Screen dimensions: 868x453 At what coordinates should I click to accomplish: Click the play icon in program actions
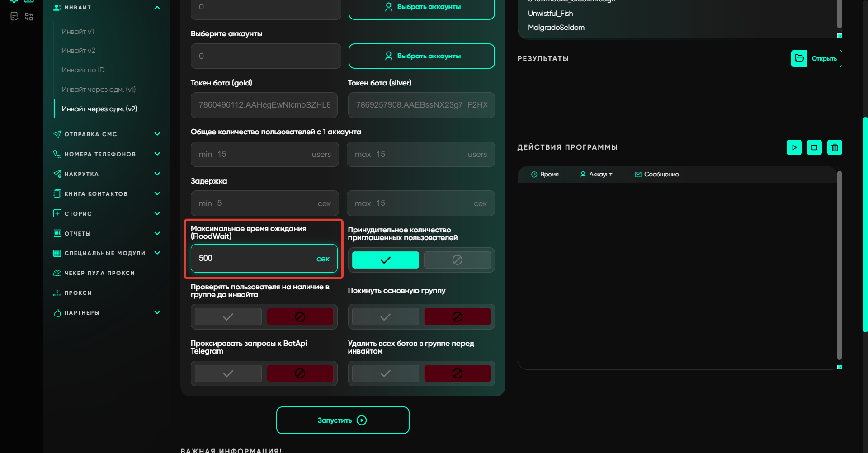(794, 147)
